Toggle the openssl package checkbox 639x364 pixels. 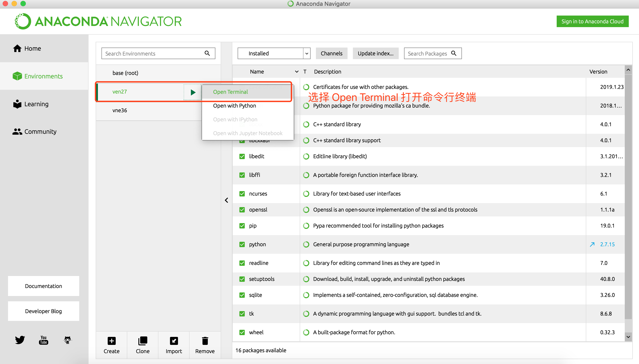tap(242, 210)
